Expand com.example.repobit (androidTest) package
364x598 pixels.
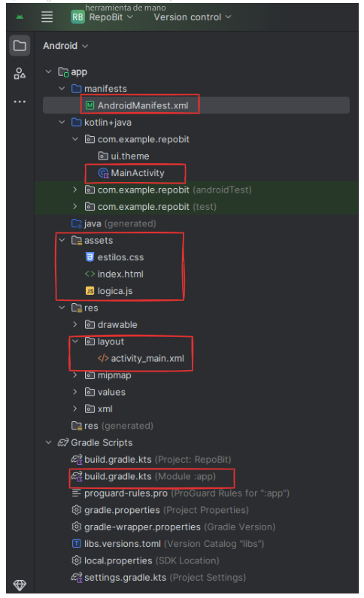point(75,190)
